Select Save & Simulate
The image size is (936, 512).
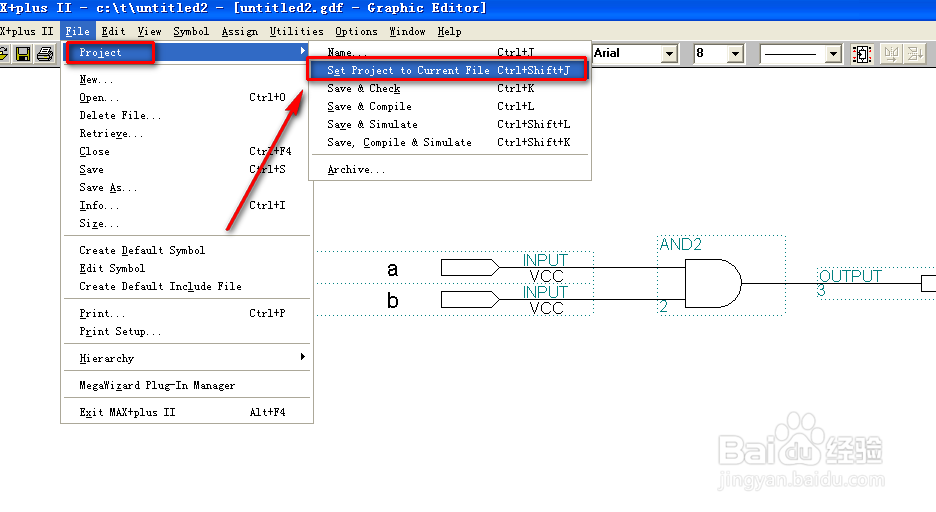click(449, 124)
